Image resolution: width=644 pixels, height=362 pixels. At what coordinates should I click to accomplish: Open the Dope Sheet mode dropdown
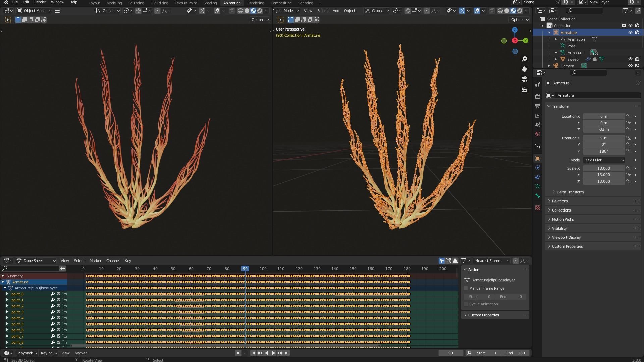point(36,261)
